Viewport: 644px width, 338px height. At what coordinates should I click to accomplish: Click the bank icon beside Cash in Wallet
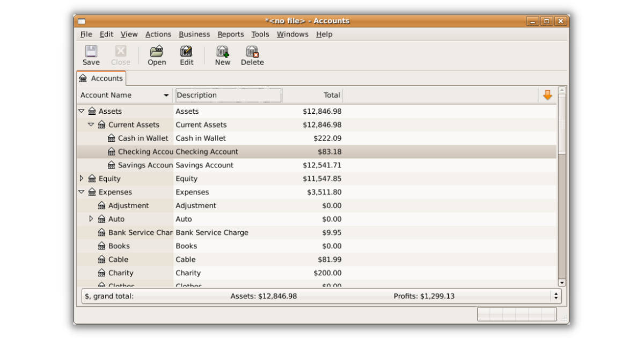click(112, 138)
